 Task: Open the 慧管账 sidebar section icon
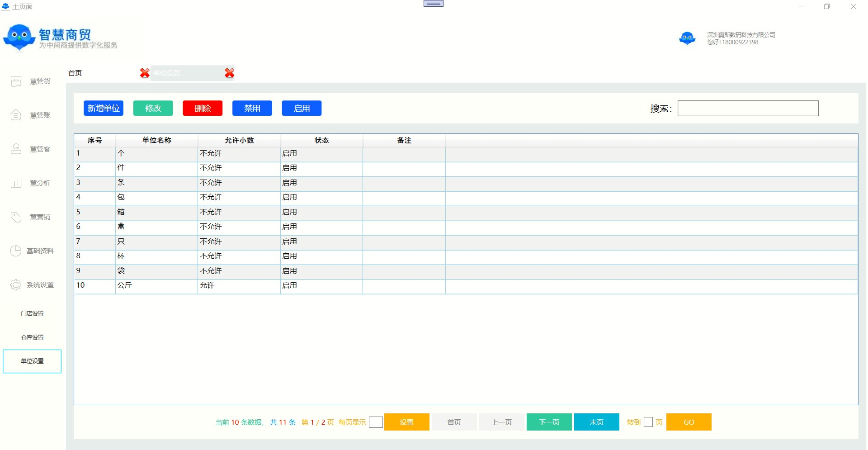pyautogui.click(x=16, y=115)
